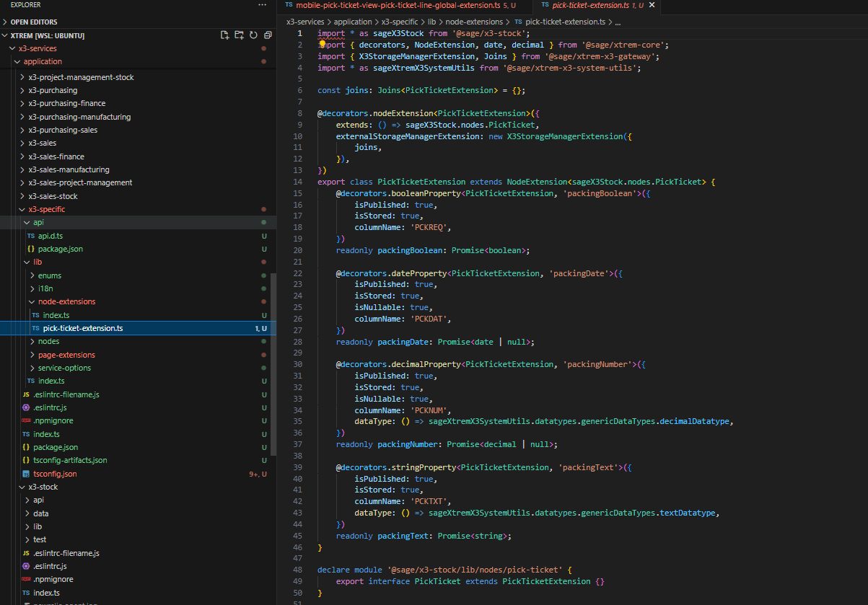This screenshot has height=605, width=868.
Task: Click the New Folder icon in Explorer
Action: (x=239, y=35)
